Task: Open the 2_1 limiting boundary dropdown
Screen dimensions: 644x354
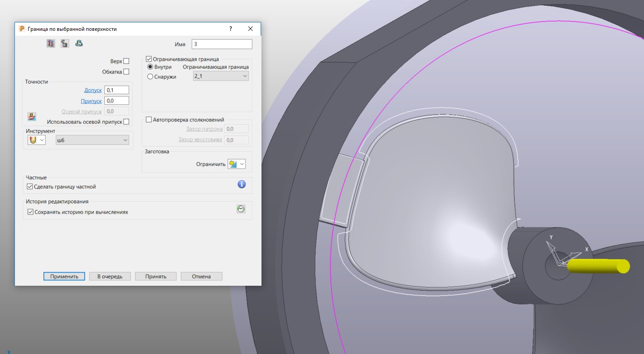Action: [221, 76]
